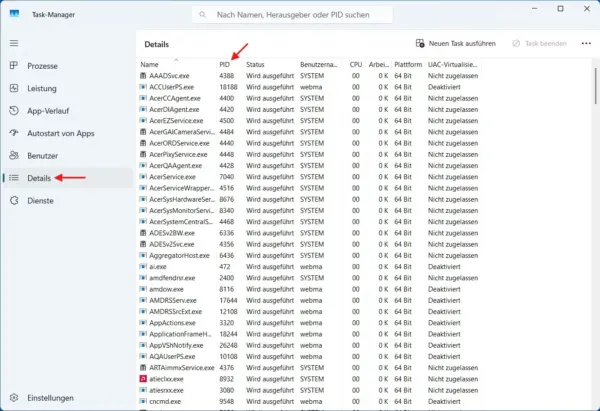Click PID value 9548
600x411 pixels.
(227, 401)
